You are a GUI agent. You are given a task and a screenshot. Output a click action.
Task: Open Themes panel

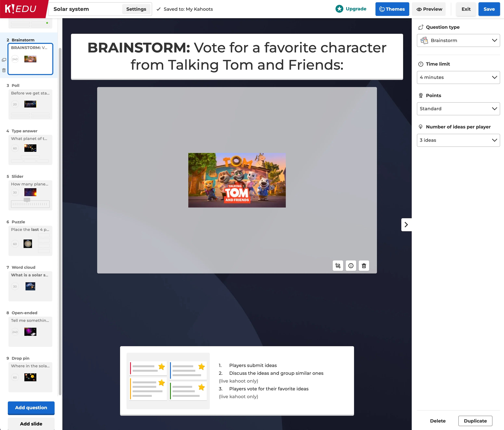point(392,9)
